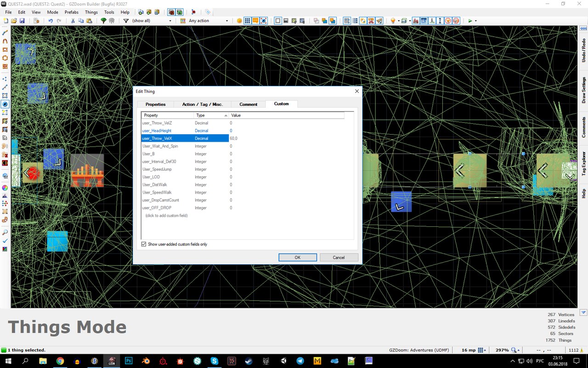Click the map analysis checkmark icon
Screen dimensions: 588x368
5,241
